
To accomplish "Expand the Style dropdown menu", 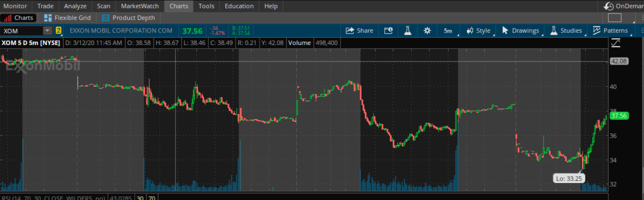I will coord(478,31).
